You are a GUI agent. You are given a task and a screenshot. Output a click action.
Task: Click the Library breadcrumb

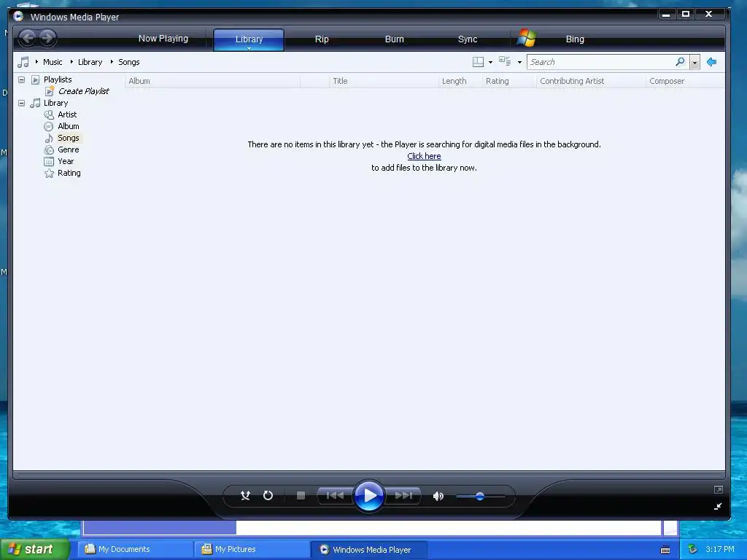[90, 62]
